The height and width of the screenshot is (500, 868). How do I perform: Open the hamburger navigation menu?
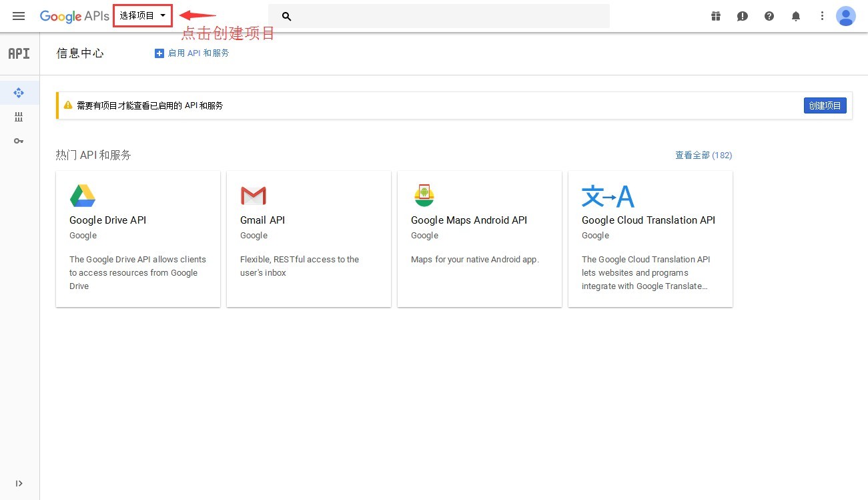click(x=19, y=16)
